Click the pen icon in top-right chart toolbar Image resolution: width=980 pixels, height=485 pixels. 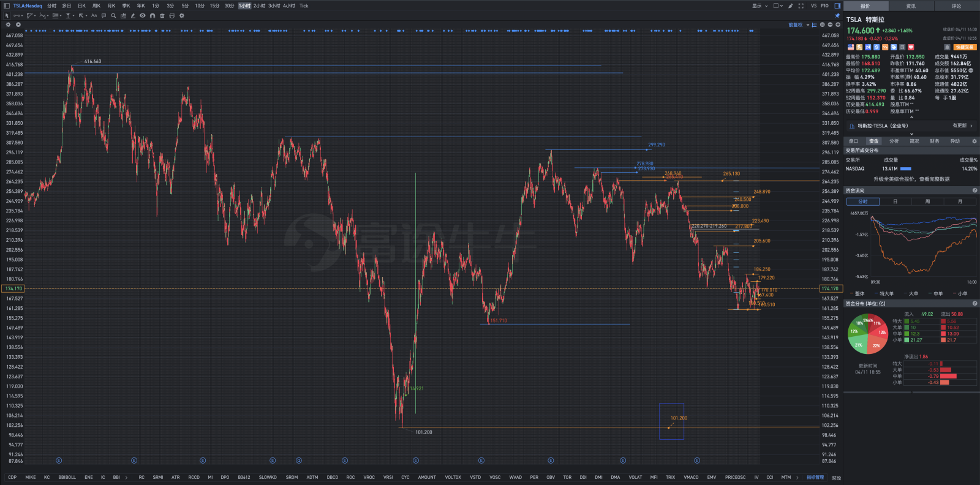(x=790, y=6)
